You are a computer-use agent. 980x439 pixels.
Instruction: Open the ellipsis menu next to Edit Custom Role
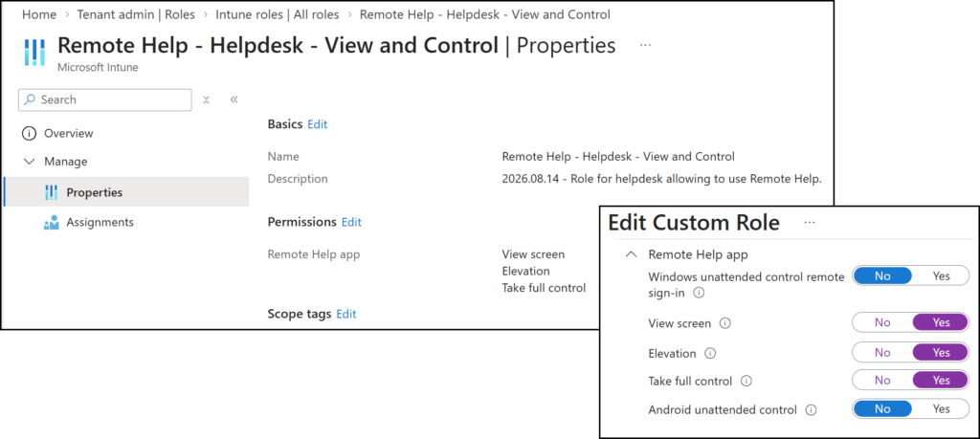click(x=810, y=222)
